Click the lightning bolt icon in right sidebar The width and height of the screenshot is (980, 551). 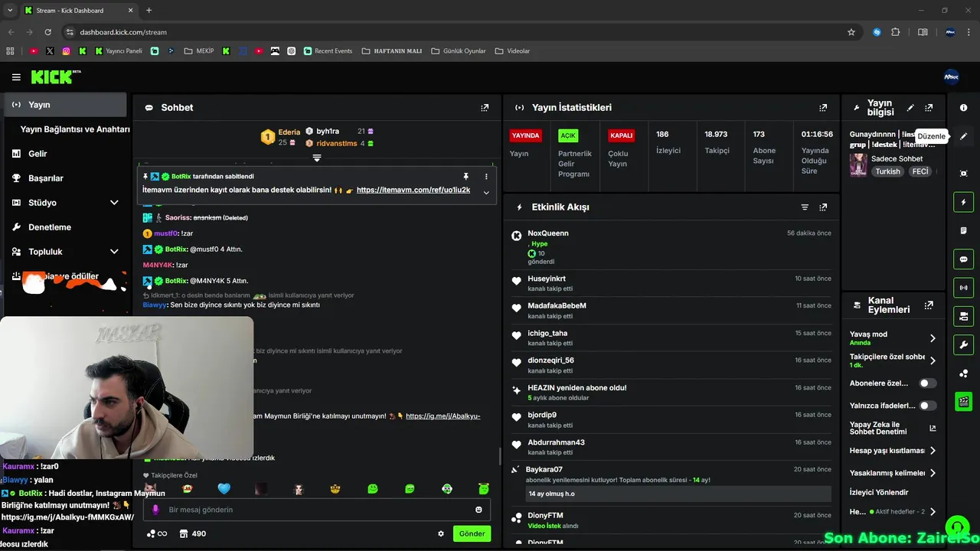coord(964,202)
